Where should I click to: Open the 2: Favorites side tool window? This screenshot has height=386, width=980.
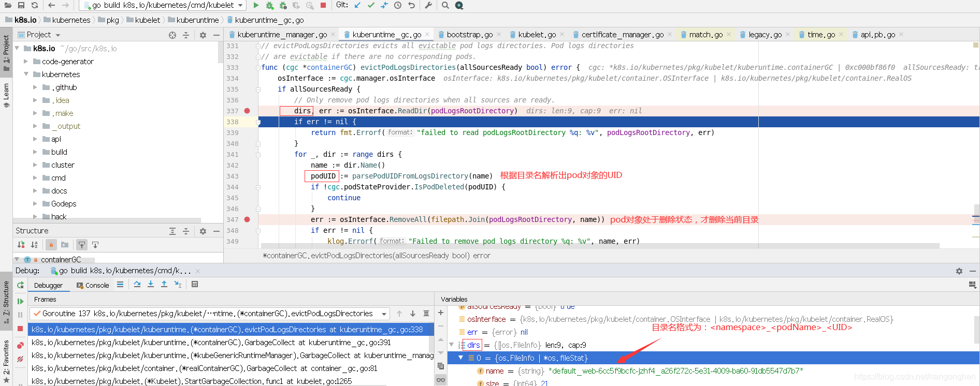[6, 361]
